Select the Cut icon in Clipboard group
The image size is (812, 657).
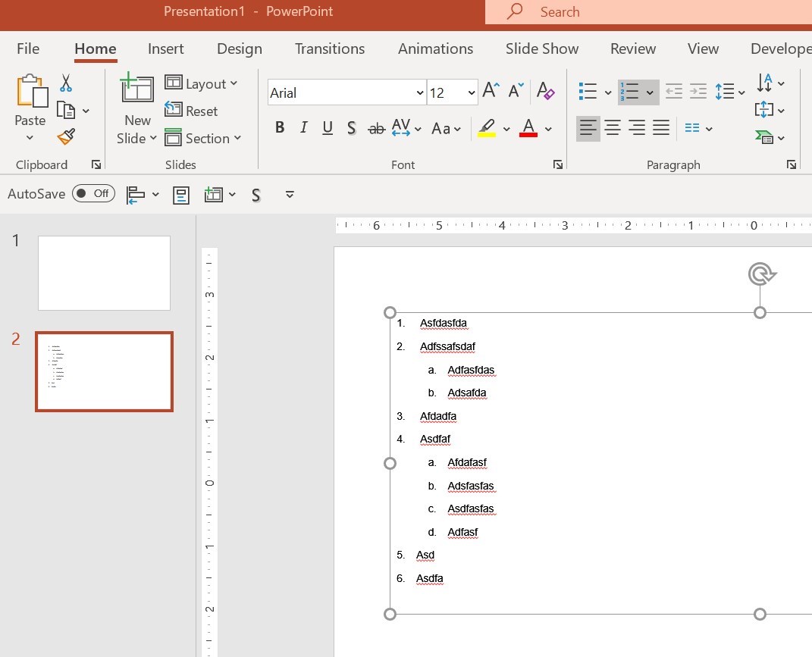[66, 82]
